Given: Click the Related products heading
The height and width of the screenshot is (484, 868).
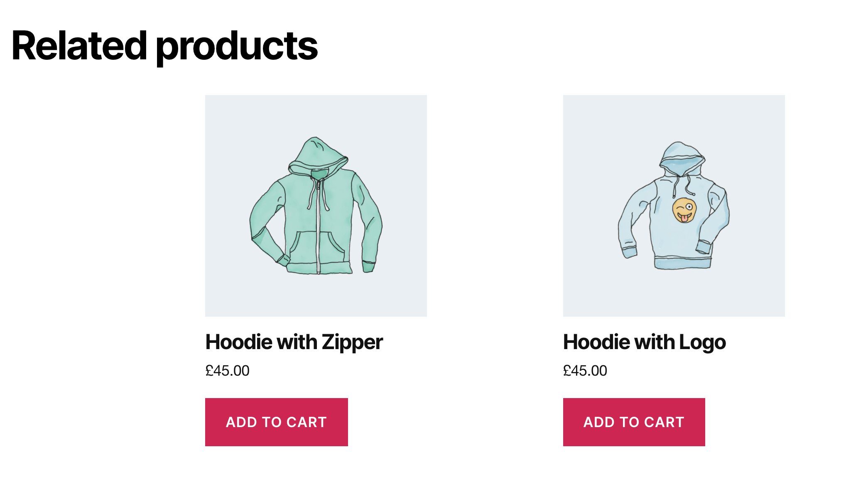Looking at the screenshot, I should 164,46.
